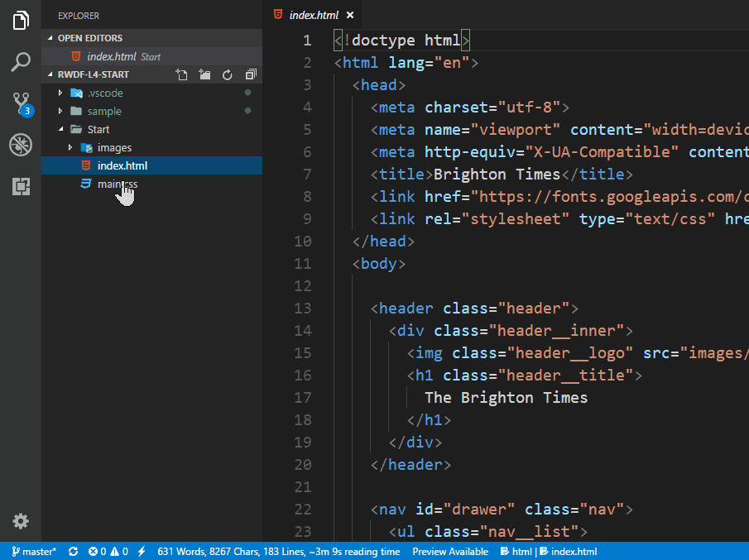Click the doctype html declaration line

point(401,40)
